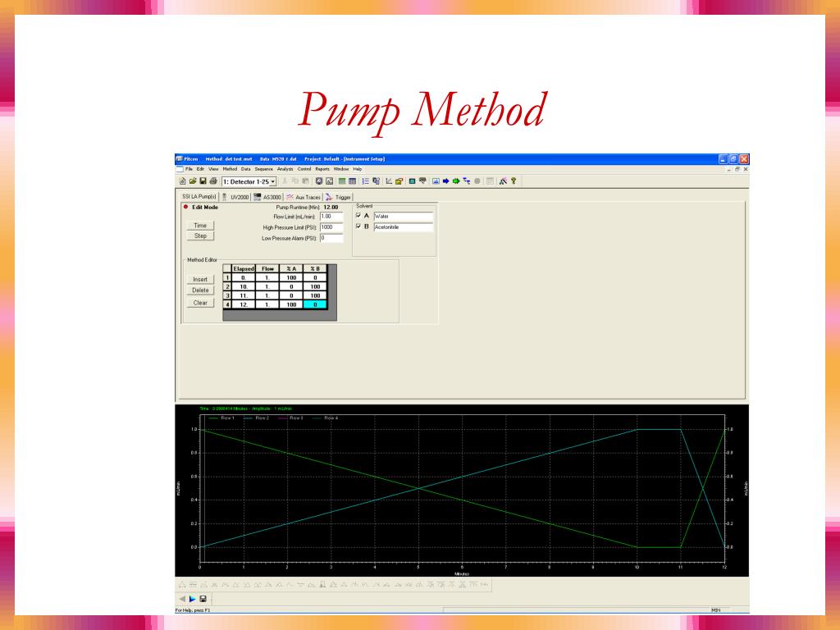Click the green right arrow toolbar icon
Screen dimensions: 840x630
(x=455, y=180)
